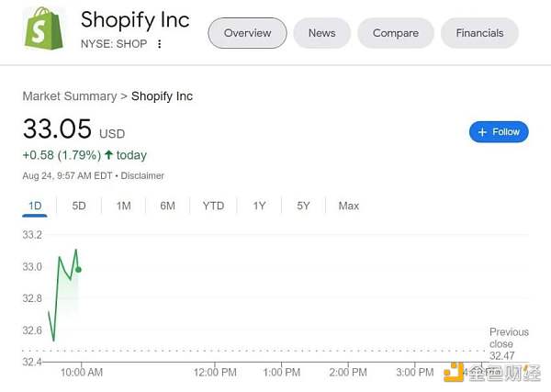Click the 33.05 USD price value

pos(57,129)
